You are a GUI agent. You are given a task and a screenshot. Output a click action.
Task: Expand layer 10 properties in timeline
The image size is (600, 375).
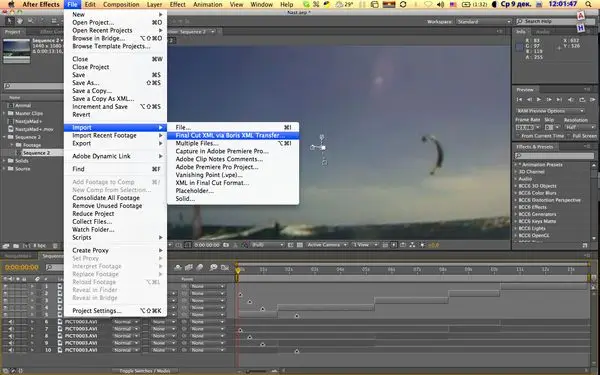click(x=32, y=350)
